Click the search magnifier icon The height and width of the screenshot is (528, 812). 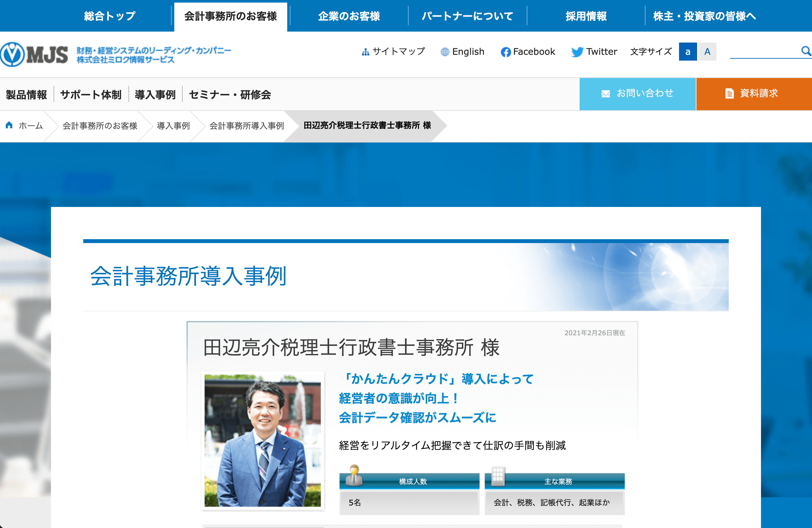806,51
